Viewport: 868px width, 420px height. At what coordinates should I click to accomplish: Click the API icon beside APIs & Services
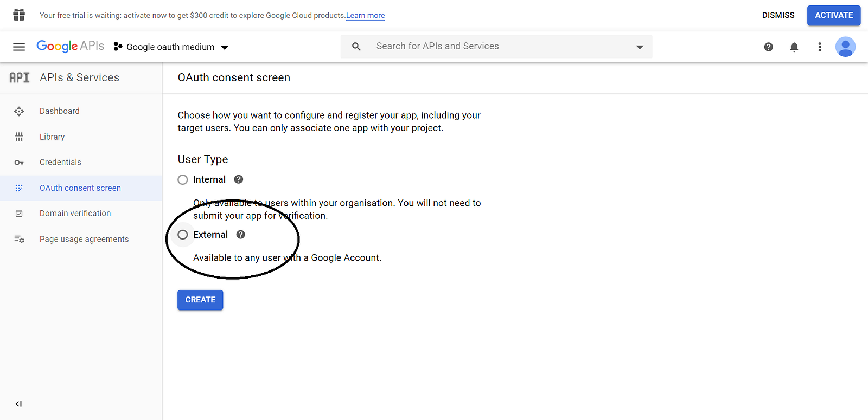click(20, 77)
